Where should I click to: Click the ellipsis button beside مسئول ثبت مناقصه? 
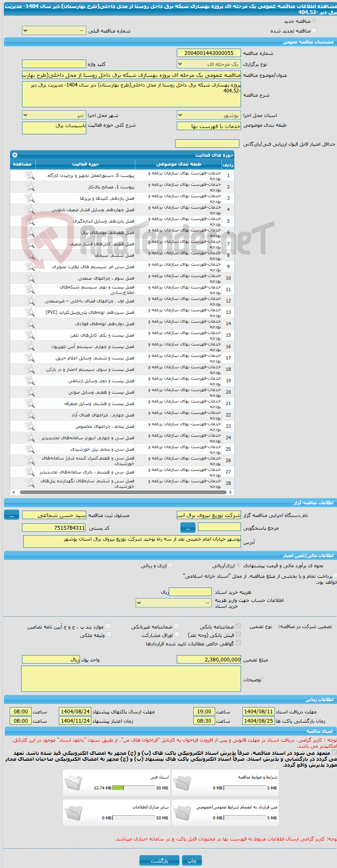click(11, 515)
